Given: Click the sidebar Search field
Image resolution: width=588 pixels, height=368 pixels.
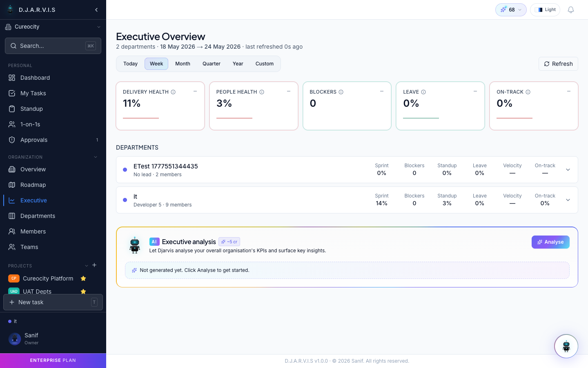Looking at the screenshot, I should [x=53, y=46].
